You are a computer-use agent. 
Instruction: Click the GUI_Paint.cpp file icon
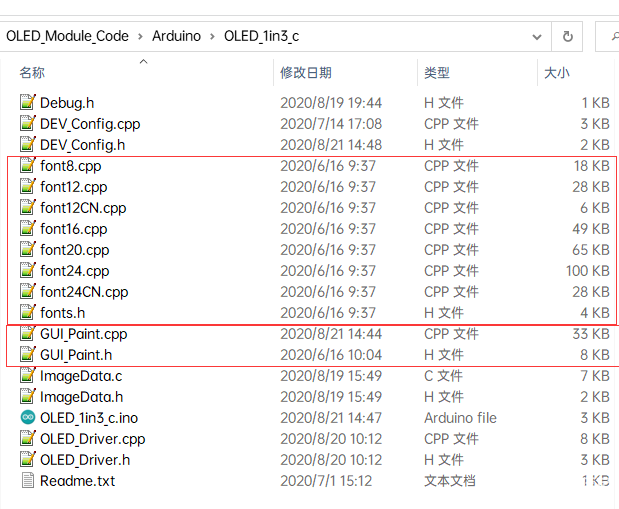(x=28, y=333)
